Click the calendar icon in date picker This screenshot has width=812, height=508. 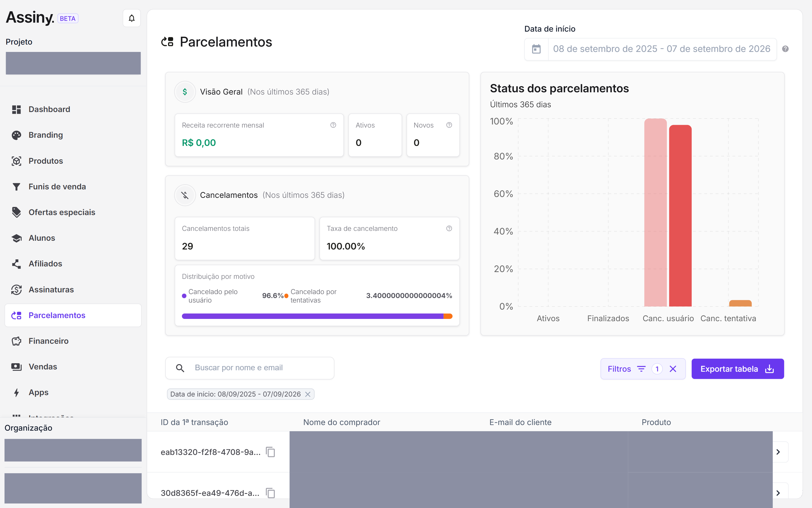[x=536, y=49]
